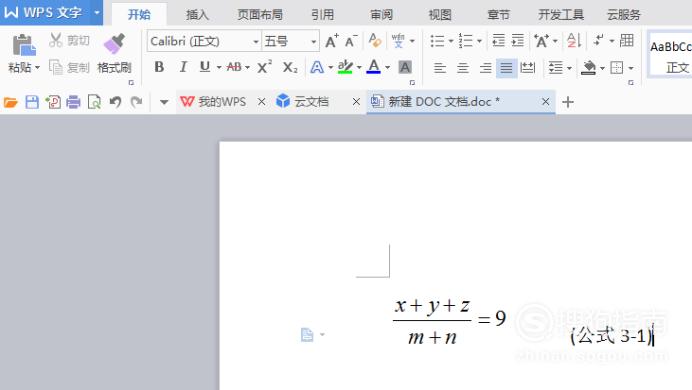Viewport: 692px width, 390px height.
Task: Apply bullet list icon
Action: pyautogui.click(x=437, y=41)
